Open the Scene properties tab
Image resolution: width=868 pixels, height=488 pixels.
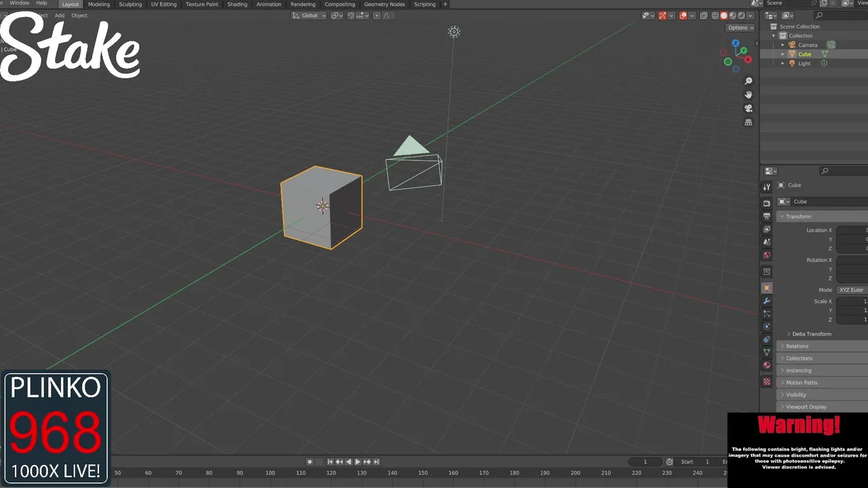[x=767, y=242]
